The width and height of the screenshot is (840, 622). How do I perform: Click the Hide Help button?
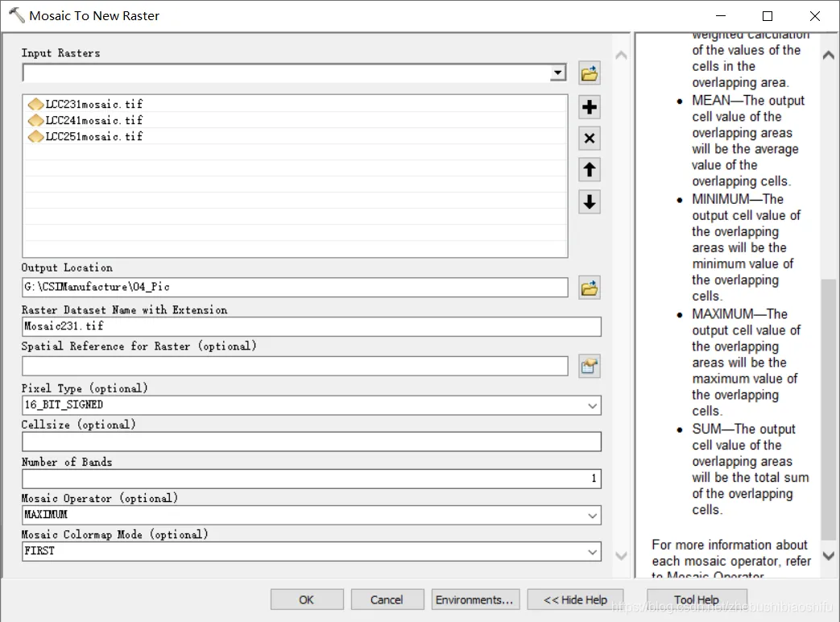click(x=575, y=599)
